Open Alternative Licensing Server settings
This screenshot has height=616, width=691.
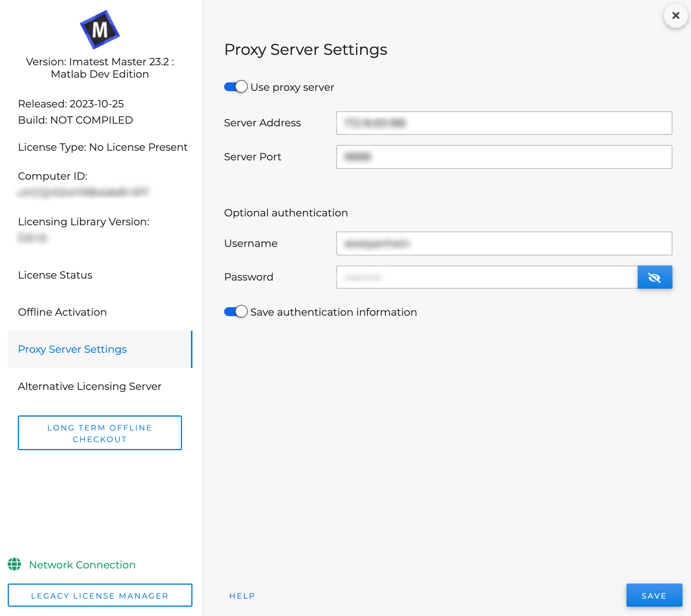coord(89,386)
